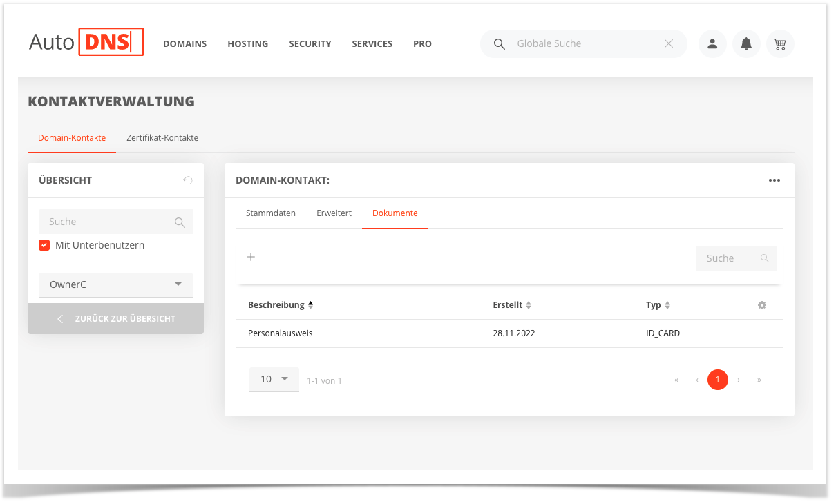This screenshot has width=836, height=504.
Task: Click the ID_CARD type cell
Action: pos(663,333)
